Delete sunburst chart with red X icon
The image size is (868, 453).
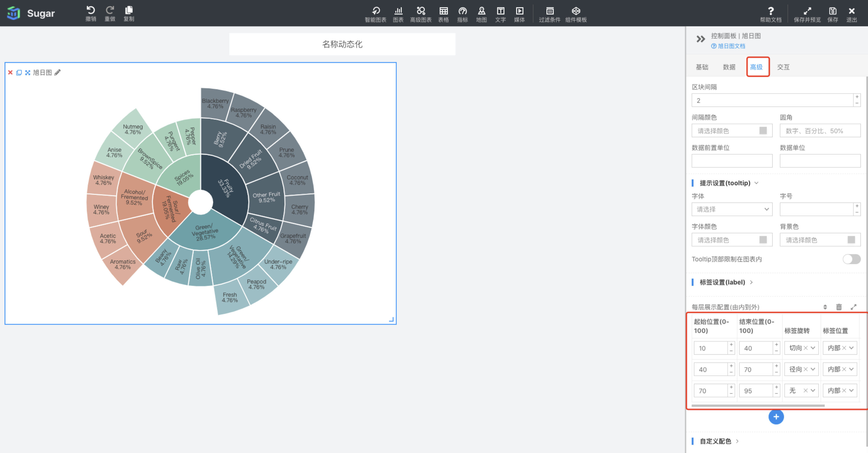[10, 72]
